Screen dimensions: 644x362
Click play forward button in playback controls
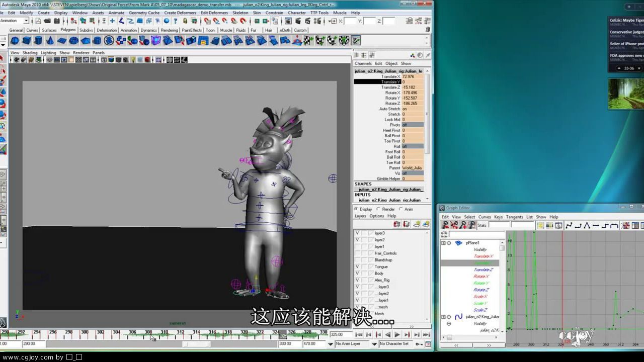click(397, 334)
